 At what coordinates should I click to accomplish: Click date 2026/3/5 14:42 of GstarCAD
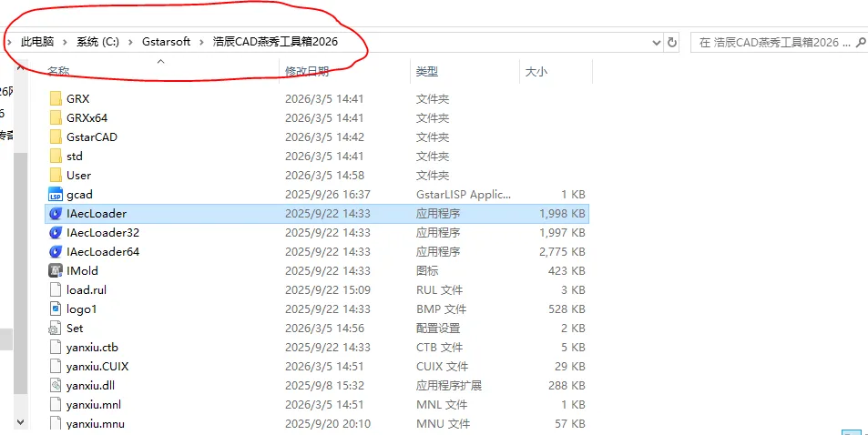pos(324,137)
